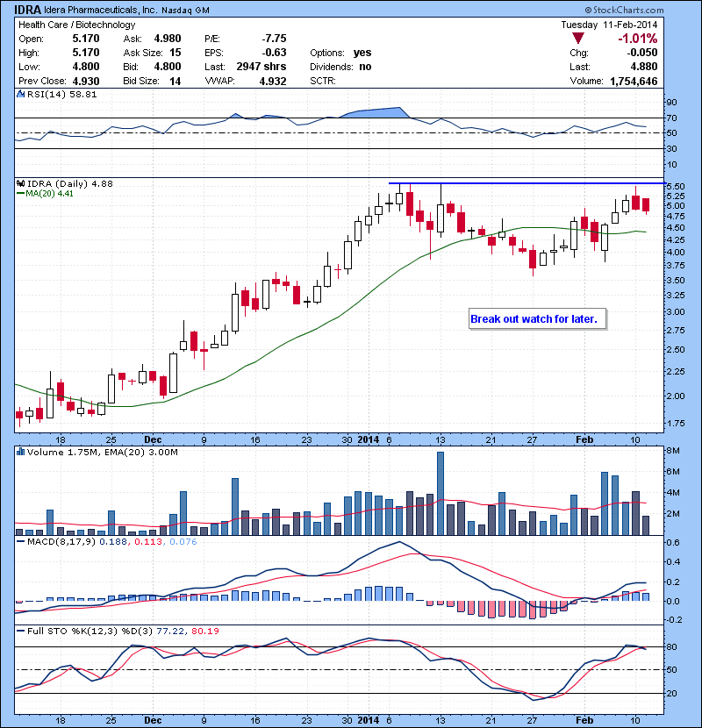Click the MACD value 0.188 in legend
The width and height of the screenshot is (702, 728).
point(113,541)
